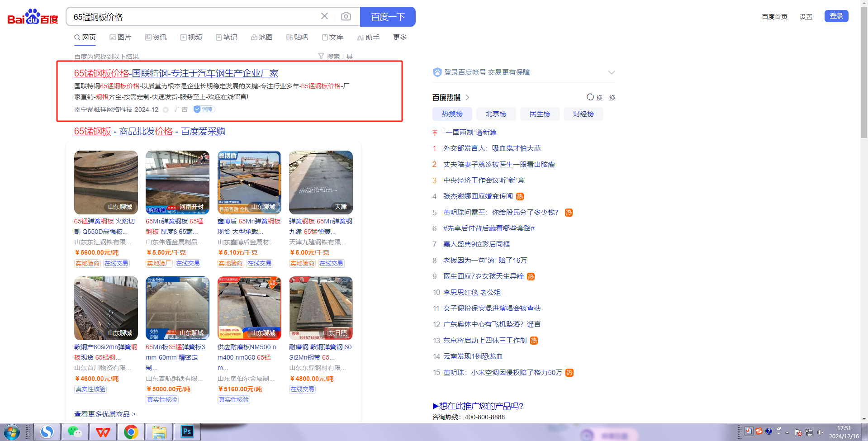This screenshot has width=868, height=441.
Task: Click the volume speaker icon in system tray
Action: pos(820,432)
